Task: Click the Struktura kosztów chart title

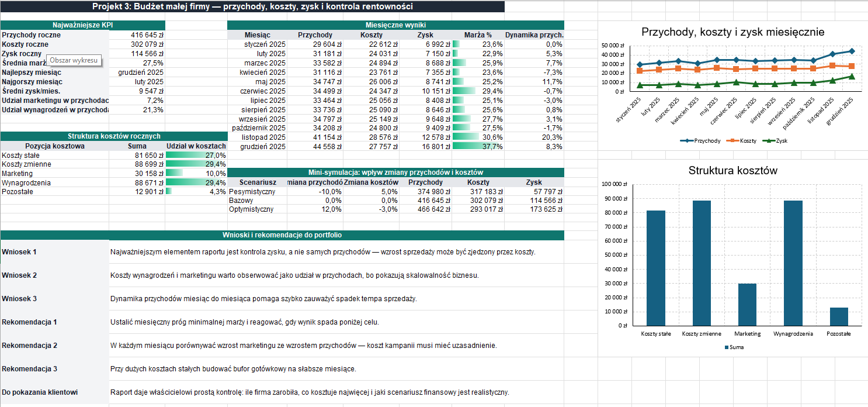Action: (732, 171)
